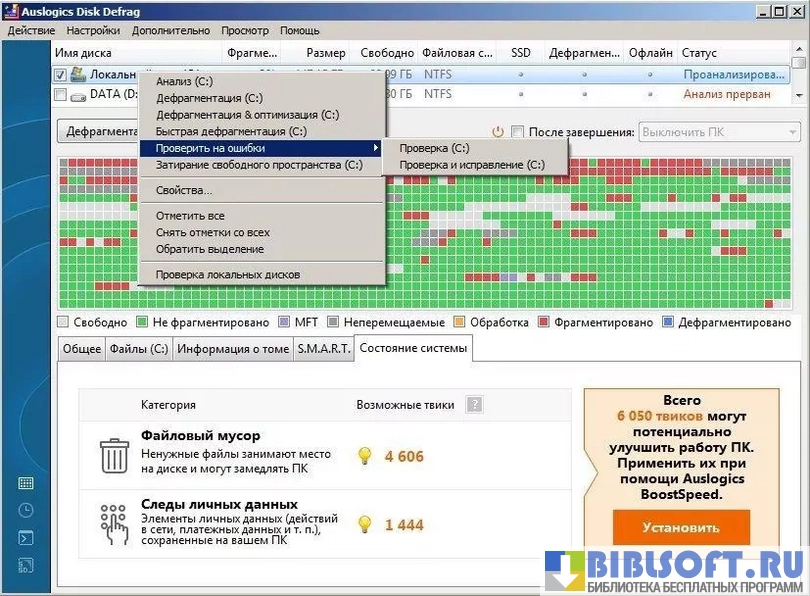
Task: Open the Просмотр menu in the menu bar
Action: [245, 31]
